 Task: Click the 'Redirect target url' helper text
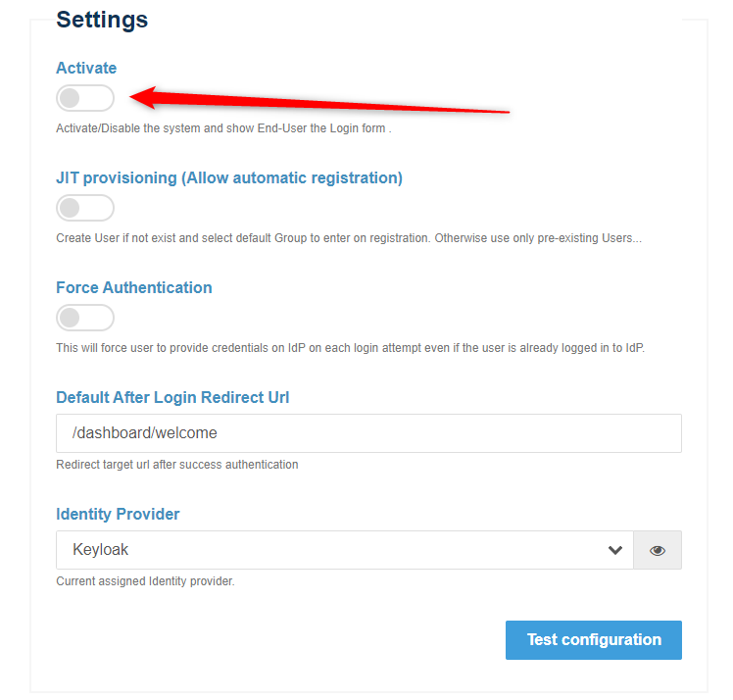point(176,465)
